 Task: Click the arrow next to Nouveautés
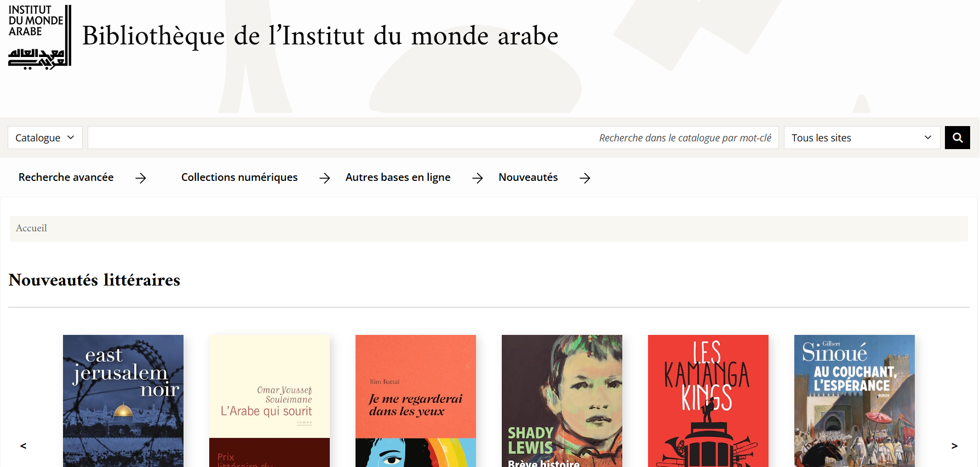[x=585, y=178]
